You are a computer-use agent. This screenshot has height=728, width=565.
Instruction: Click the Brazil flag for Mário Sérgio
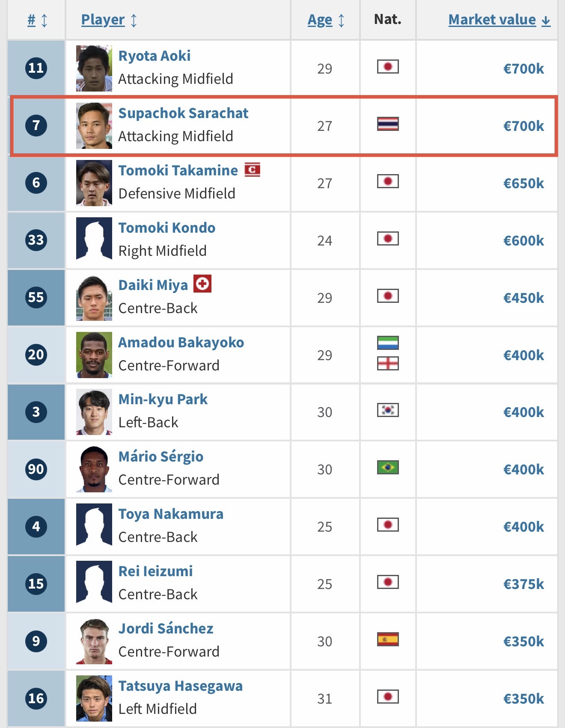(388, 468)
